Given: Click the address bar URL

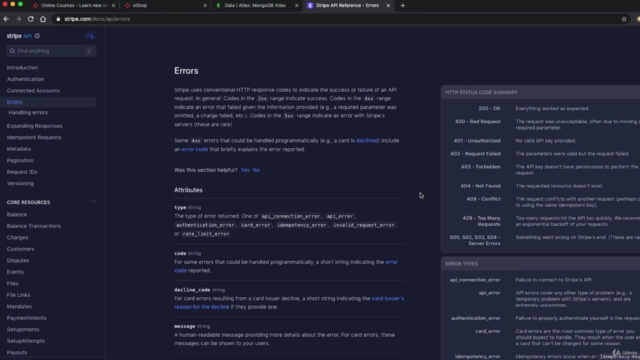Looking at the screenshot, I should 97,19.
